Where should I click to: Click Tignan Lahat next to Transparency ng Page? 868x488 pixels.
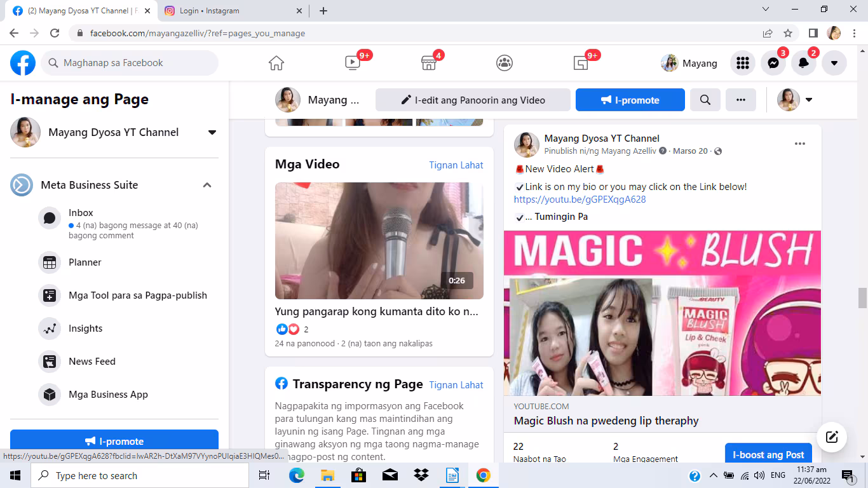pos(456,385)
